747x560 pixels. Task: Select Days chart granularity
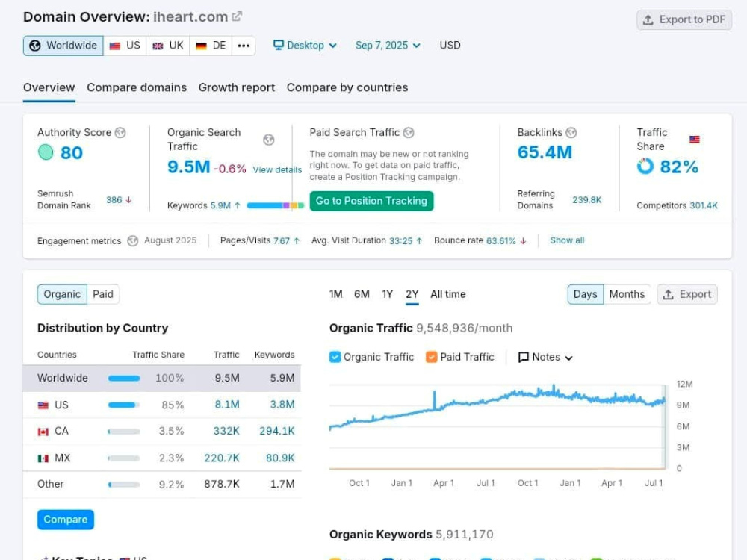586,294
